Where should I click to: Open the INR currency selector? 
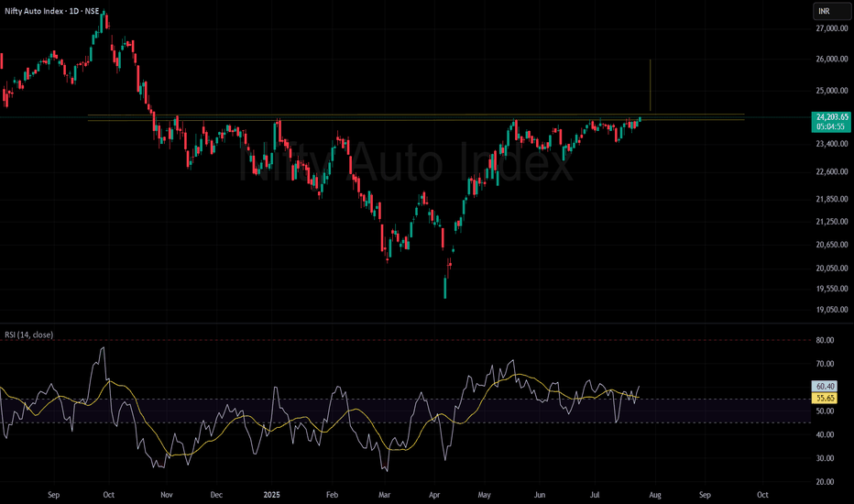831,11
